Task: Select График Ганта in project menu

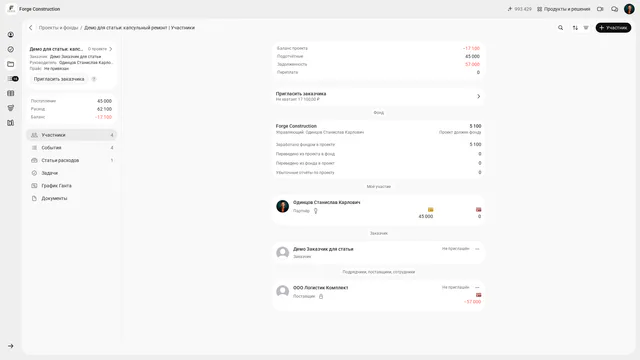Action: pos(71,186)
